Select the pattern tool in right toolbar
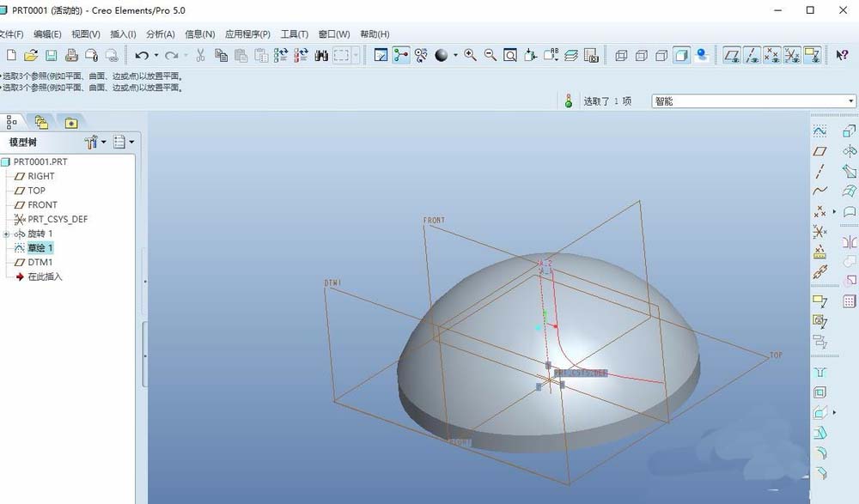859x504 pixels. [850, 301]
